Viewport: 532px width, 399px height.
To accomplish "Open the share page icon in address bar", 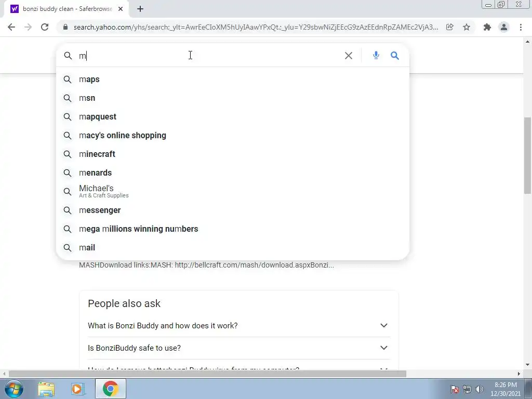I will 450,27.
